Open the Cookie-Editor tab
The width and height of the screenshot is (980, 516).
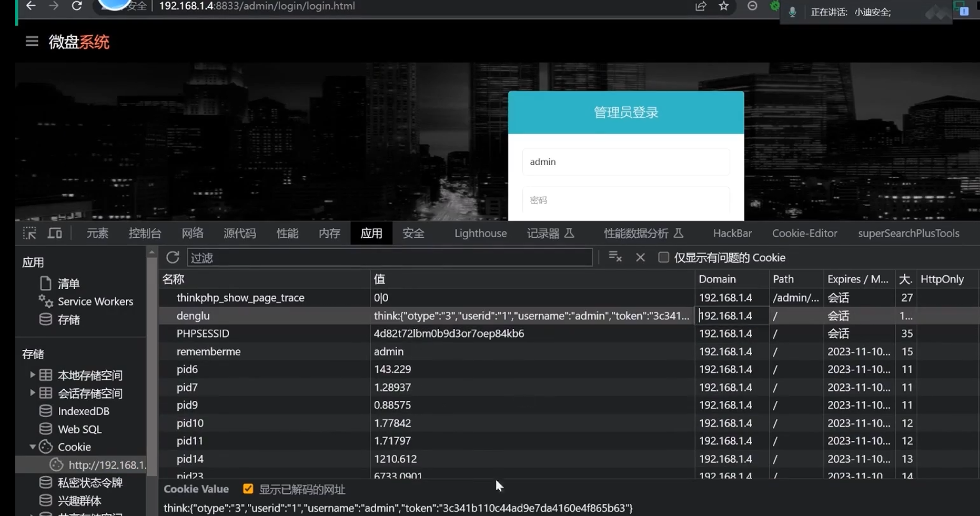pyautogui.click(x=804, y=233)
